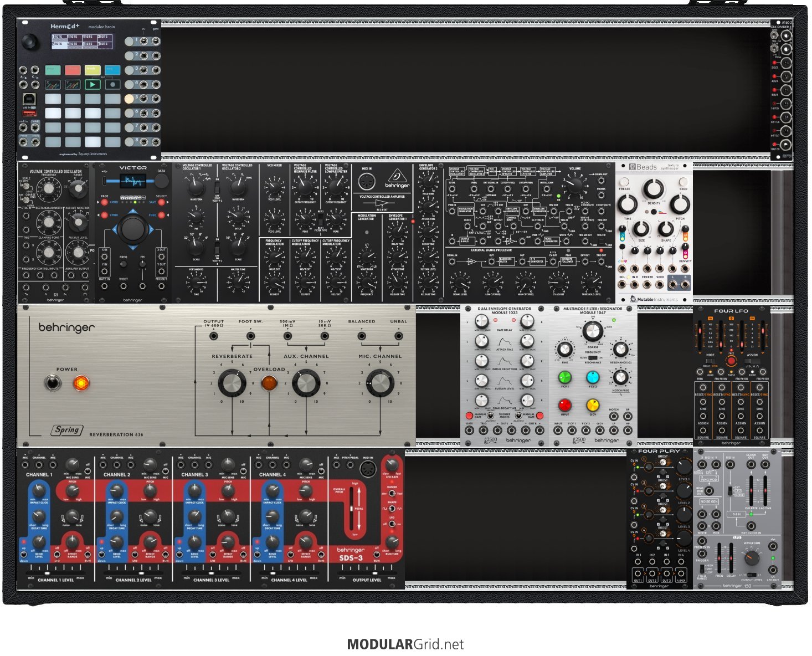Tap the red pad on Hermod+
812x656 pixels.
[x=73, y=70]
